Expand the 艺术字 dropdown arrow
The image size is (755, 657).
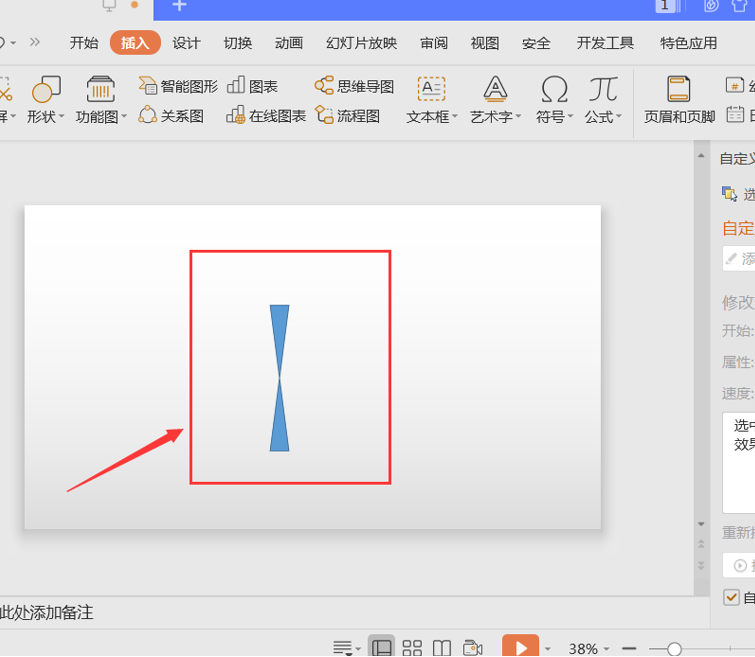518,116
